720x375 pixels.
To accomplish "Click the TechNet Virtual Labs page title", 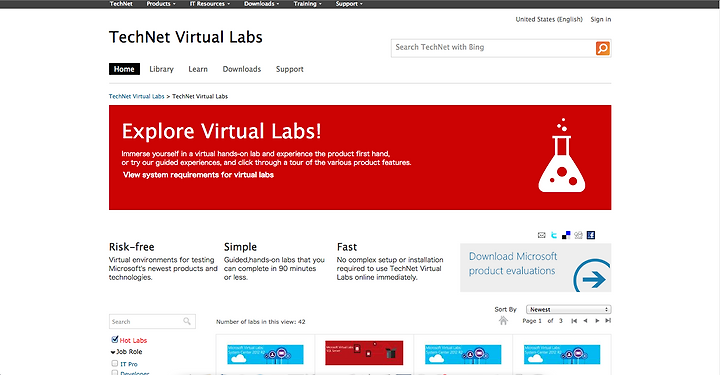I will (x=186, y=37).
